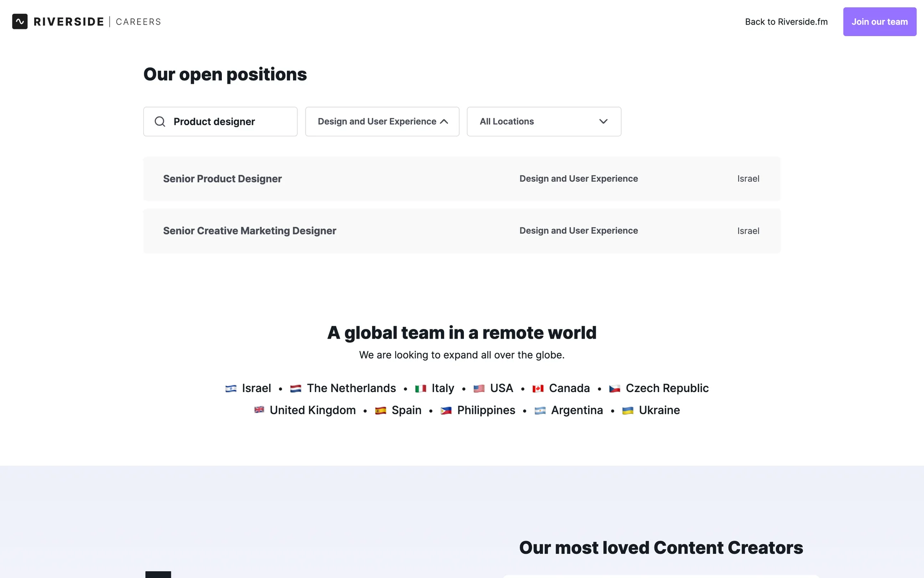Click the RIVERSIDE wordmark in header
The width and height of the screenshot is (924, 578).
pos(69,22)
